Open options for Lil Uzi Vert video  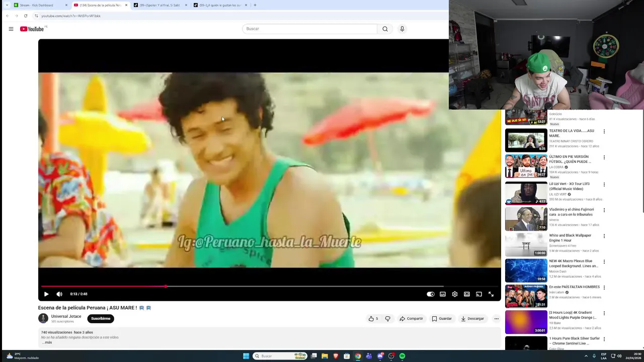(x=604, y=185)
